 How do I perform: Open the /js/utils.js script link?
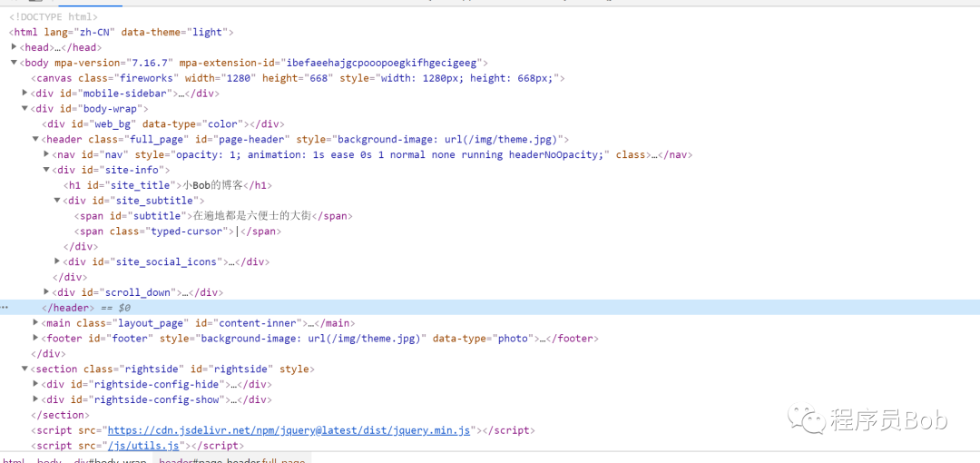coord(143,446)
